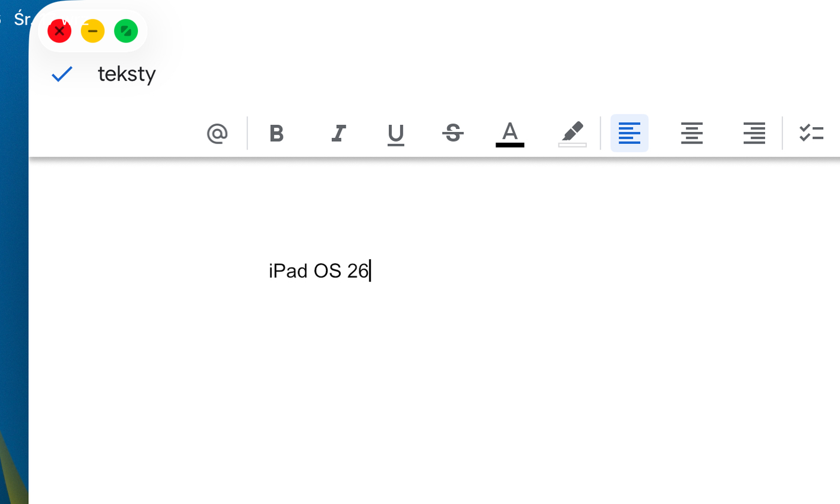Click the document title "teksty"
This screenshot has height=504, width=840.
coord(127,74)
